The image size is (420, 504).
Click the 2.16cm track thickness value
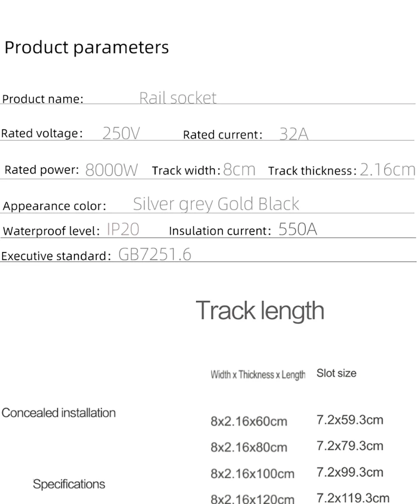point(388,169)
